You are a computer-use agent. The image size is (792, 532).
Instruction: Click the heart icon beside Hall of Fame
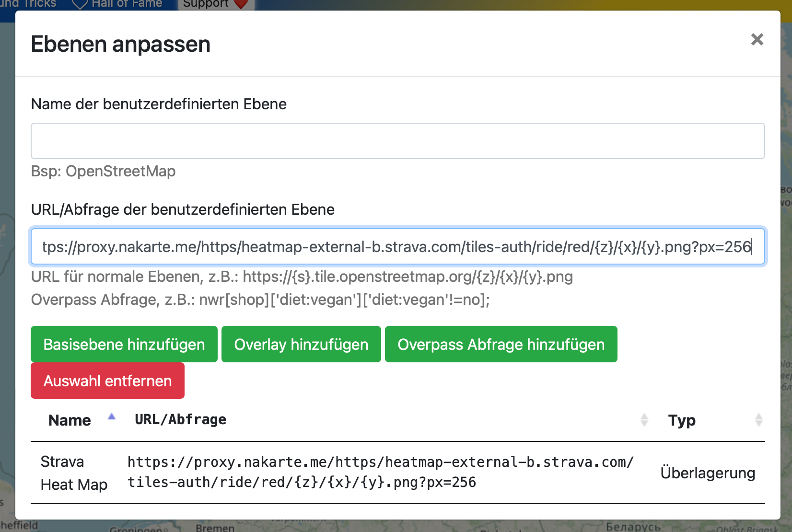click(x=80, y=4)
